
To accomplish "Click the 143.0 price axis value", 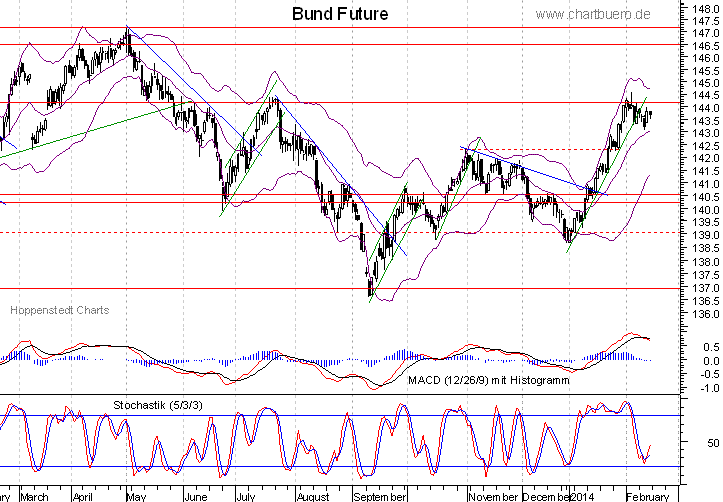I will (x=706, y=133).
